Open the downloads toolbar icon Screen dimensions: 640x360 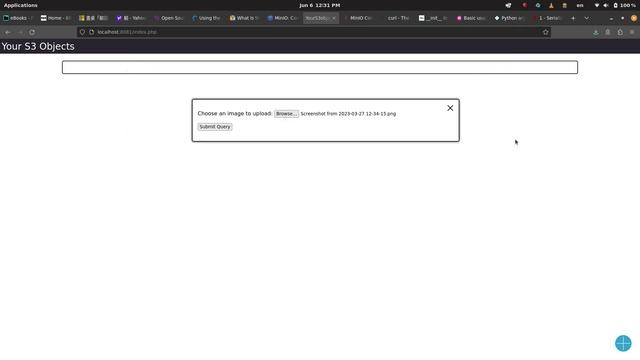pyautogui.click(x=596, y=32)
